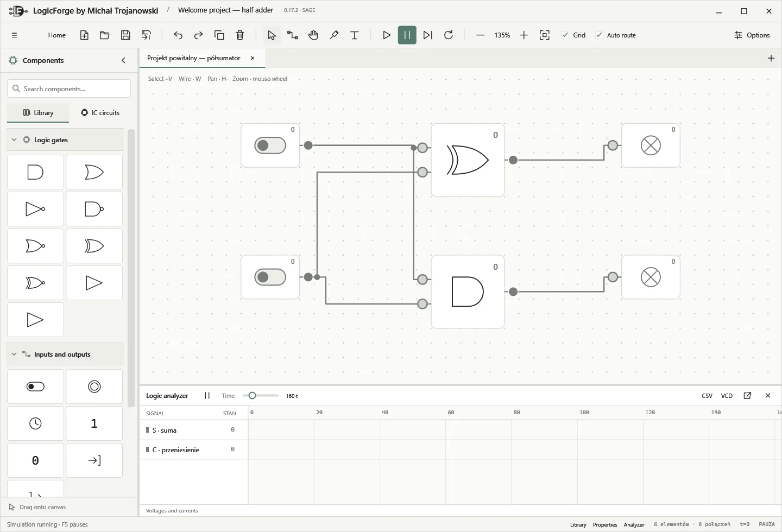Fit the circuit to view
The image size is (782, 532).
coord(545,35)
